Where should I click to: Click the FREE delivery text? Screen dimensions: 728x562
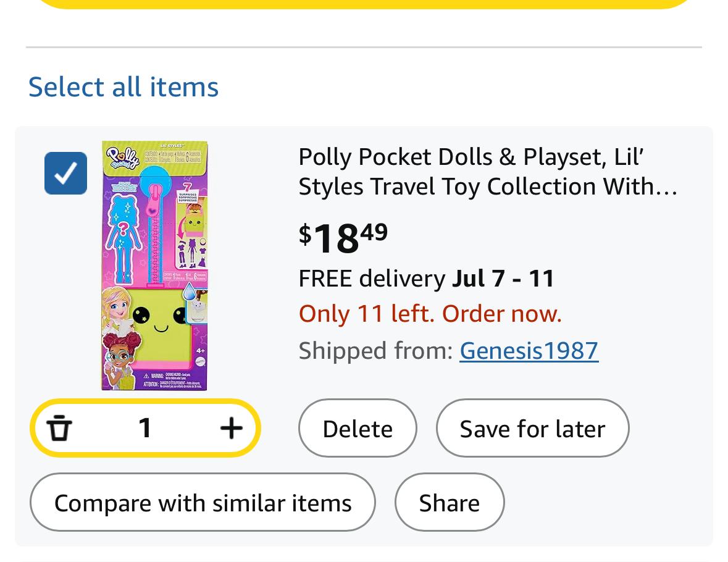coord(371,279)
